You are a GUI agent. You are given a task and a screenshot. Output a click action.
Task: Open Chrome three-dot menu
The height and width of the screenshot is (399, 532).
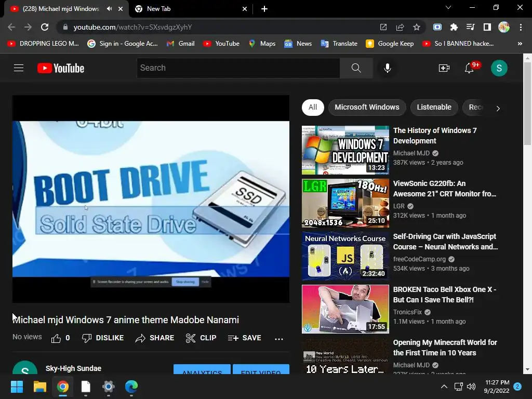[521, 27]
